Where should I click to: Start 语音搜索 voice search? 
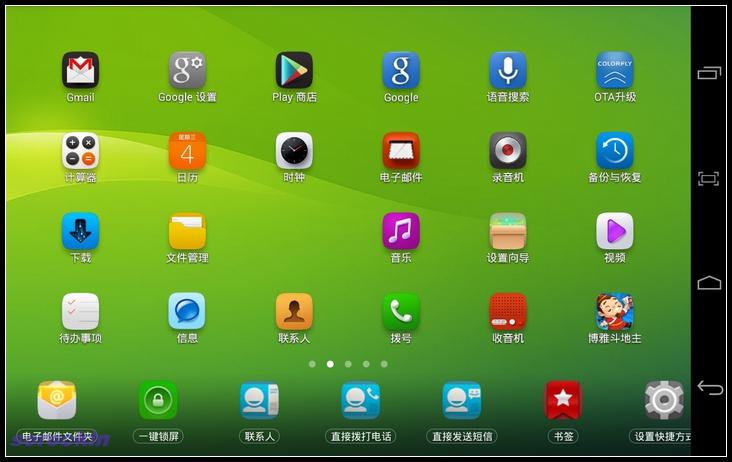point(508,70)
